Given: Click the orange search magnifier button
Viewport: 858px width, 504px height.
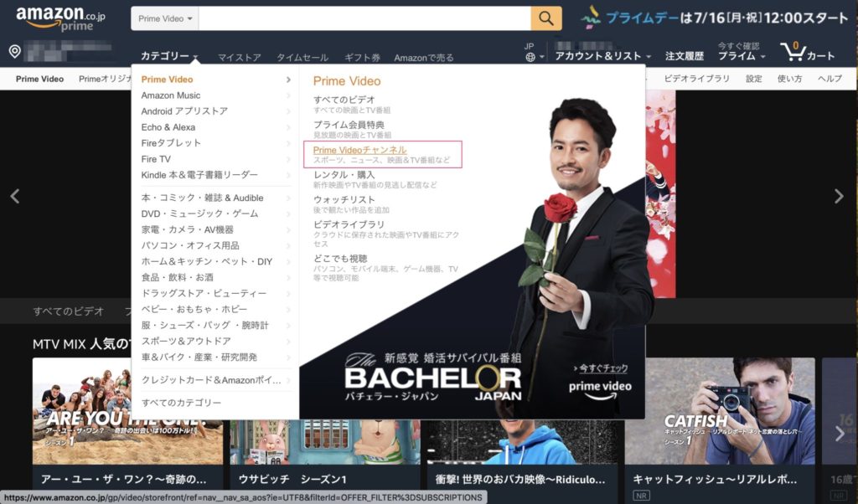Looking at the screenshot, I should tap(546, 18).
